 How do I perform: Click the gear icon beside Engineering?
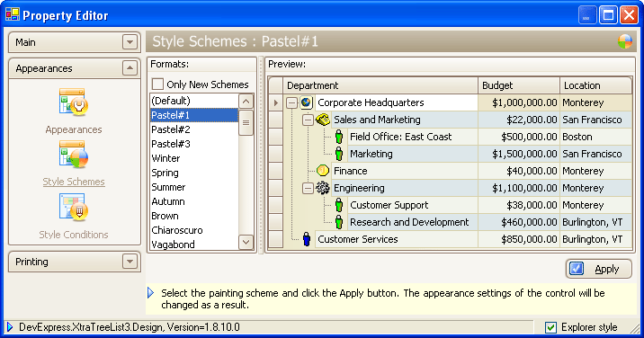coord(323,188)
